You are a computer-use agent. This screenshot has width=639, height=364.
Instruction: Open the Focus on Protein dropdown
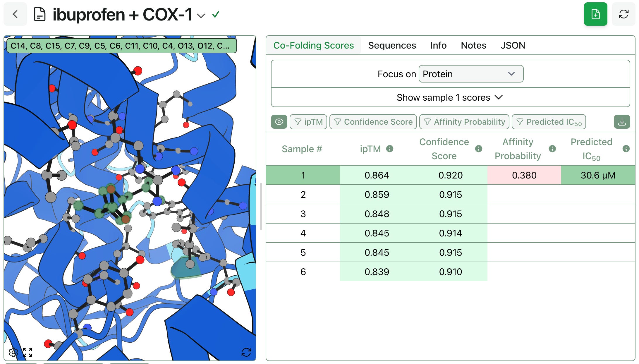coord(471,74)
